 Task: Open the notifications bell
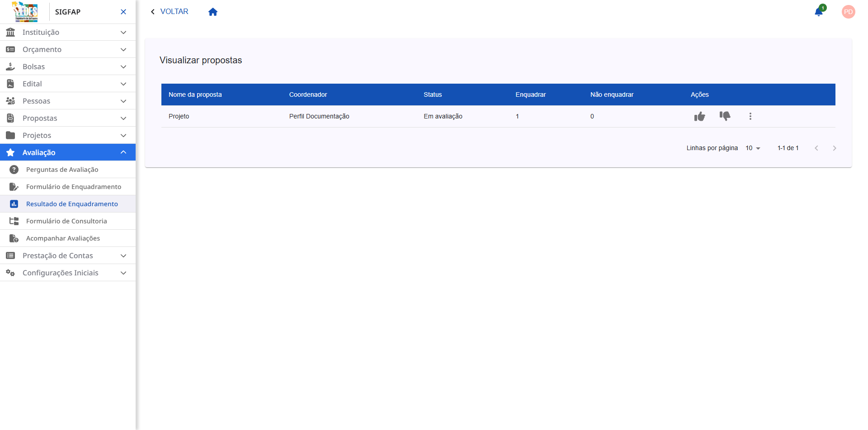818,12
